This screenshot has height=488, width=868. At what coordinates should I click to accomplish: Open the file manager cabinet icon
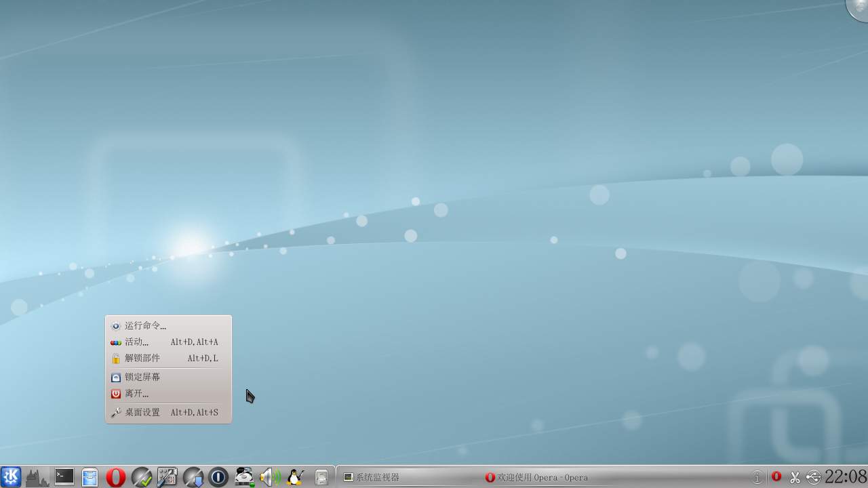[x=90, y=477]
